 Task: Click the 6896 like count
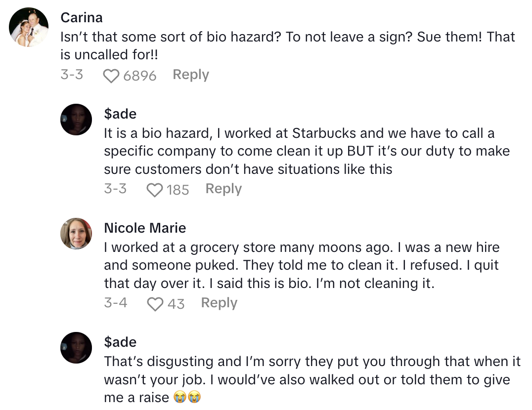pos(140,76)
